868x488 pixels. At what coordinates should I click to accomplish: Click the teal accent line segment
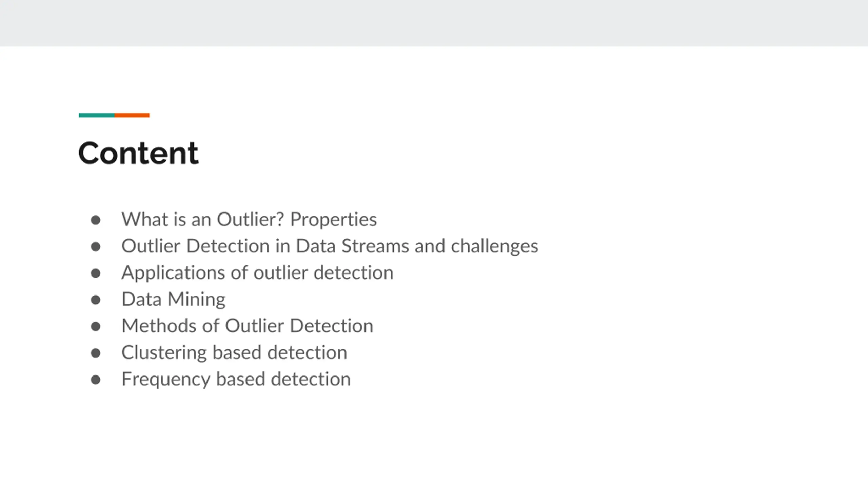click(97, 115)
